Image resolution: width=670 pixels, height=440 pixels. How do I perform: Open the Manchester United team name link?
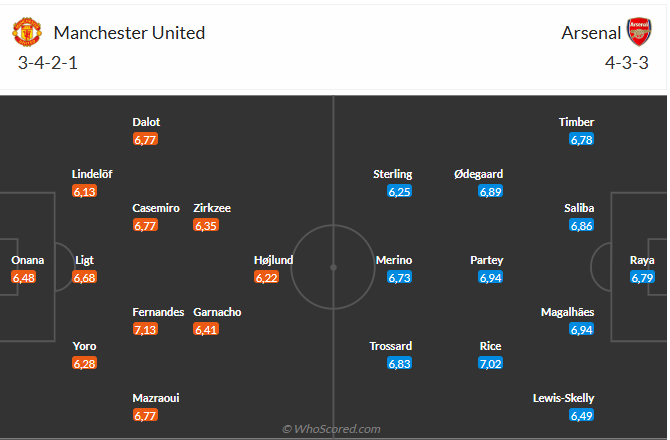pos(129,33)
